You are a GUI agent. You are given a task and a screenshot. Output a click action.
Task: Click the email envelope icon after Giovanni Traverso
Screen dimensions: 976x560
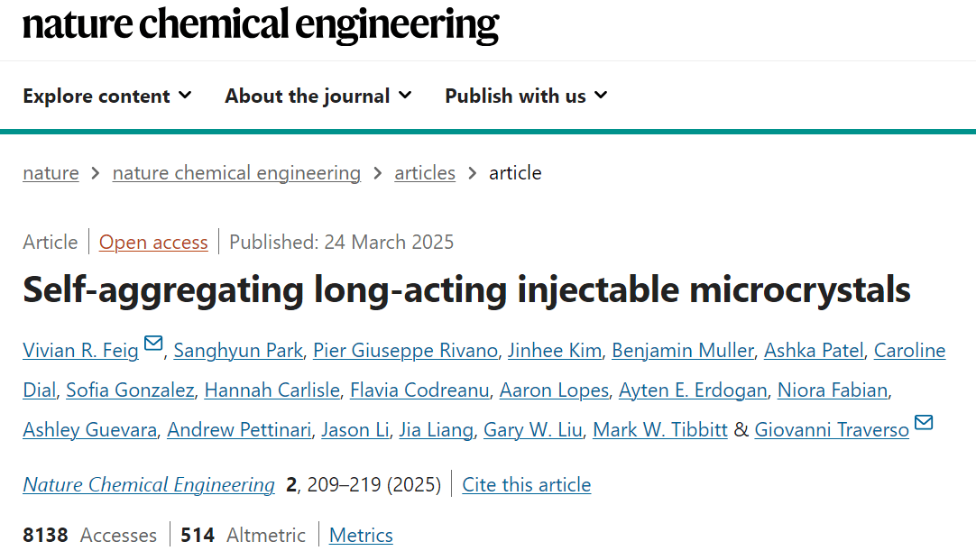[x=924, y=423]
